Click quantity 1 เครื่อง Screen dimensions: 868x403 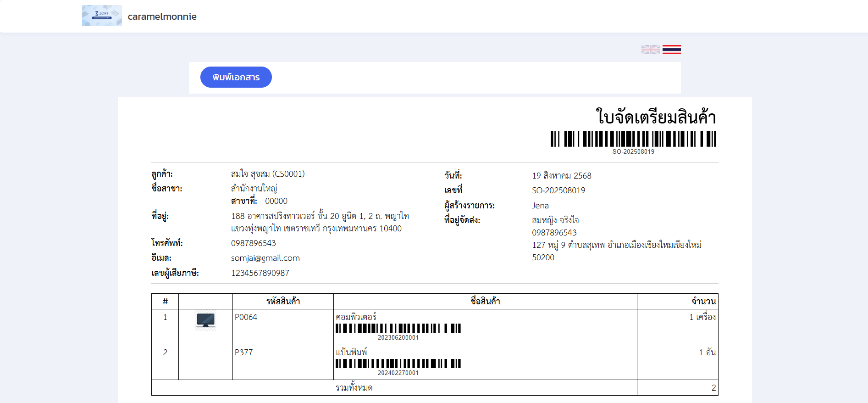(x=702, y=317)
